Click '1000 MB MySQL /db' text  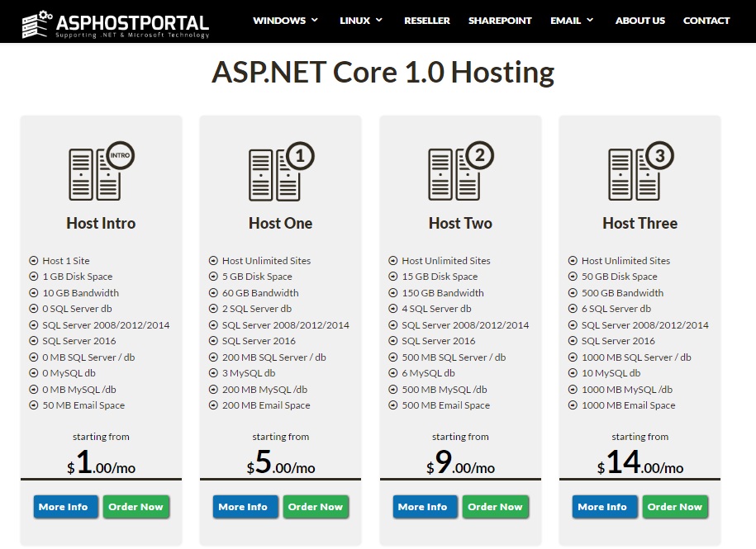coord(627,390)
